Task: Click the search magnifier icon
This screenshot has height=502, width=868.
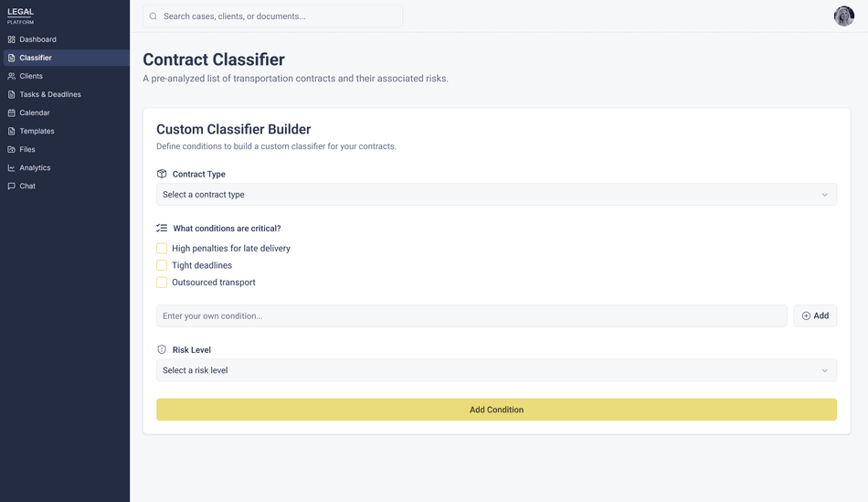Action: [x=153, y=16]
